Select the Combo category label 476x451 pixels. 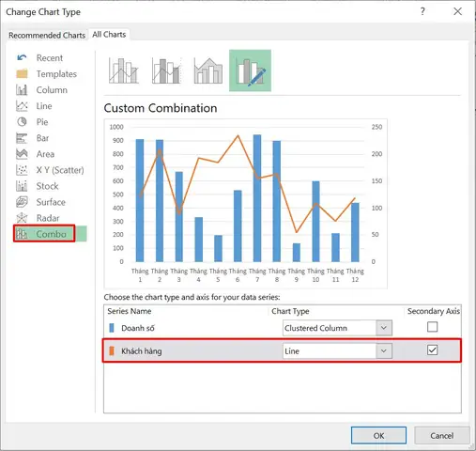52,234
